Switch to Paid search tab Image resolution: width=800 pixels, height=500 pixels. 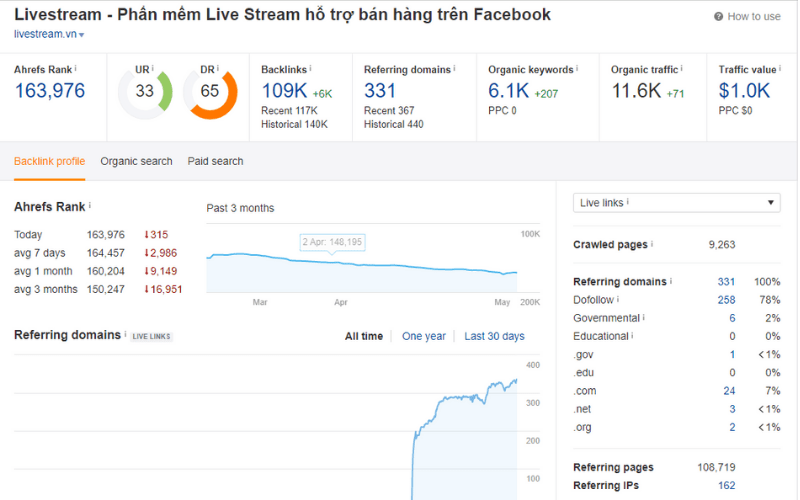(215, 161)
